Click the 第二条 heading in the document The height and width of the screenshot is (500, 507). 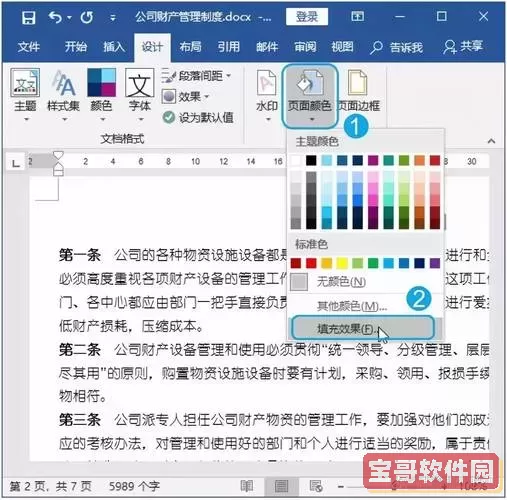tap(80, 350)
